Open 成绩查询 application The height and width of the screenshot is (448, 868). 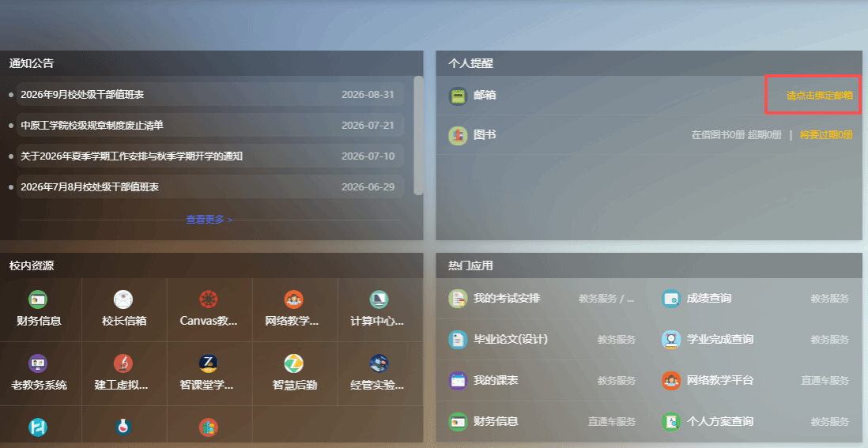[x=708, y=298]
